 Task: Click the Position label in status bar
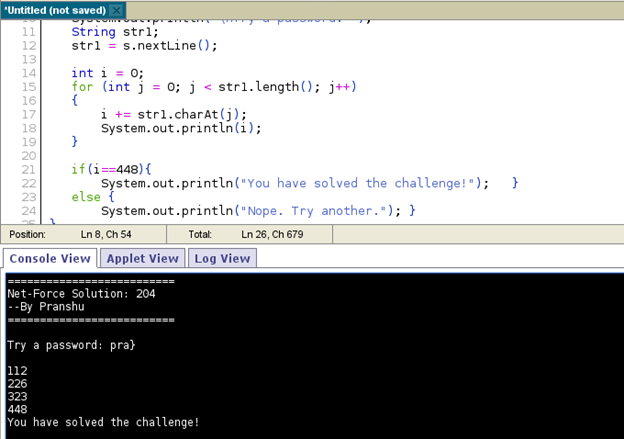tap(28, 234)
